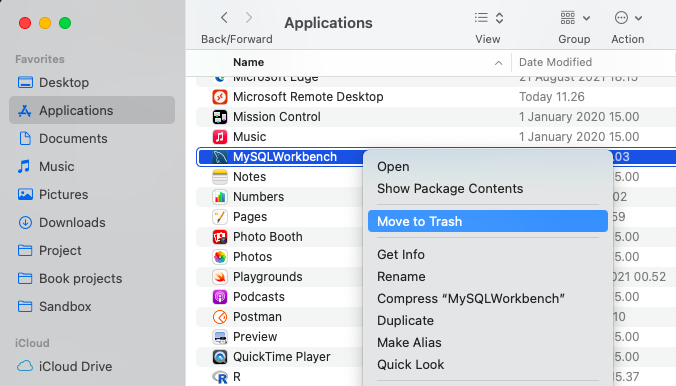Image resolution: width=676 pixels, height=386 pixels.
Task: Open iCloud Drive sidebar label
Action: (x=75, y=366)
